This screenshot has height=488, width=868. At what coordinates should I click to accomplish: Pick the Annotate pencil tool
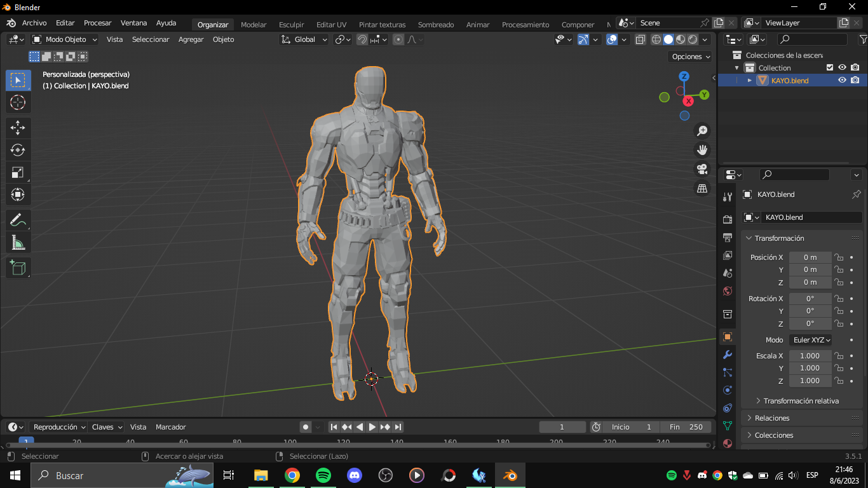click(x=18, y=220)
